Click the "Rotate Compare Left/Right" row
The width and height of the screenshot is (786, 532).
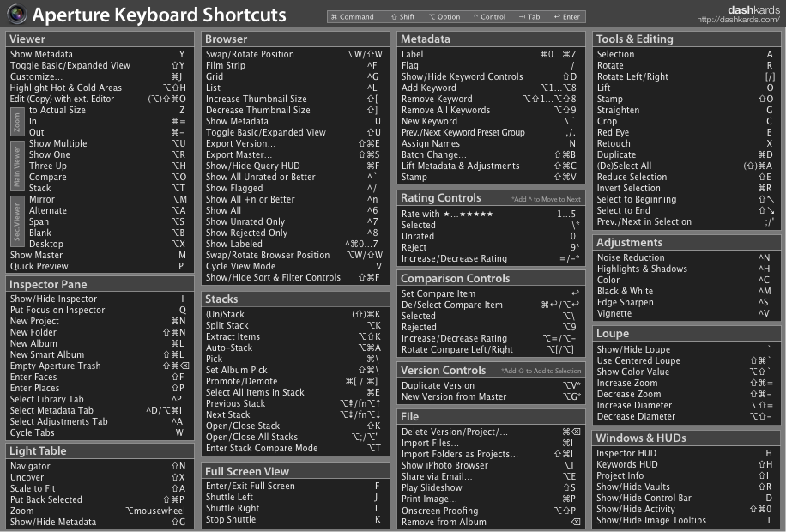point(489,349)
